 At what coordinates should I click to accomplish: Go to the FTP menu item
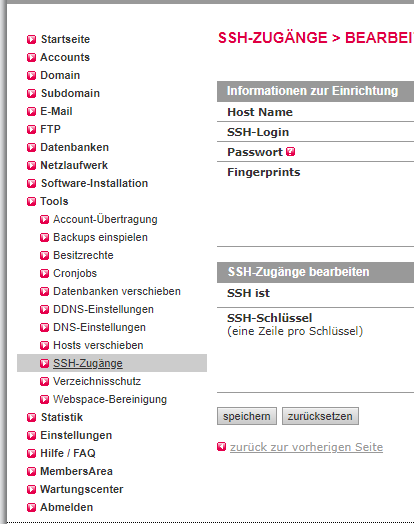[50, 129]
